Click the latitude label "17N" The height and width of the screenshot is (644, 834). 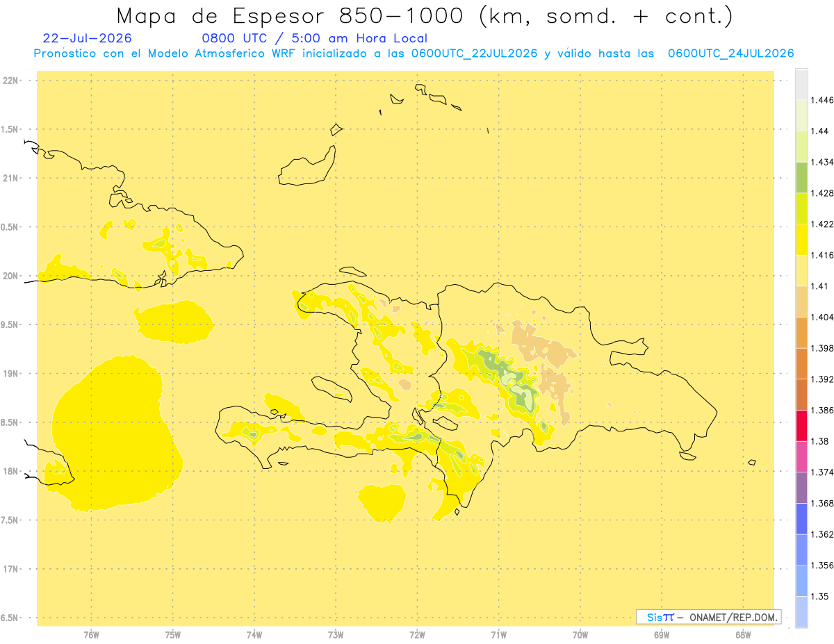(x=11, y=568)
